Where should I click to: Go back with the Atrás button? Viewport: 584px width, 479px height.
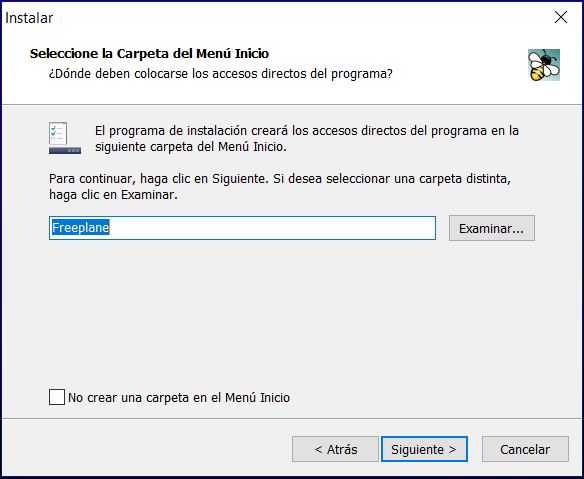(335, 449)
